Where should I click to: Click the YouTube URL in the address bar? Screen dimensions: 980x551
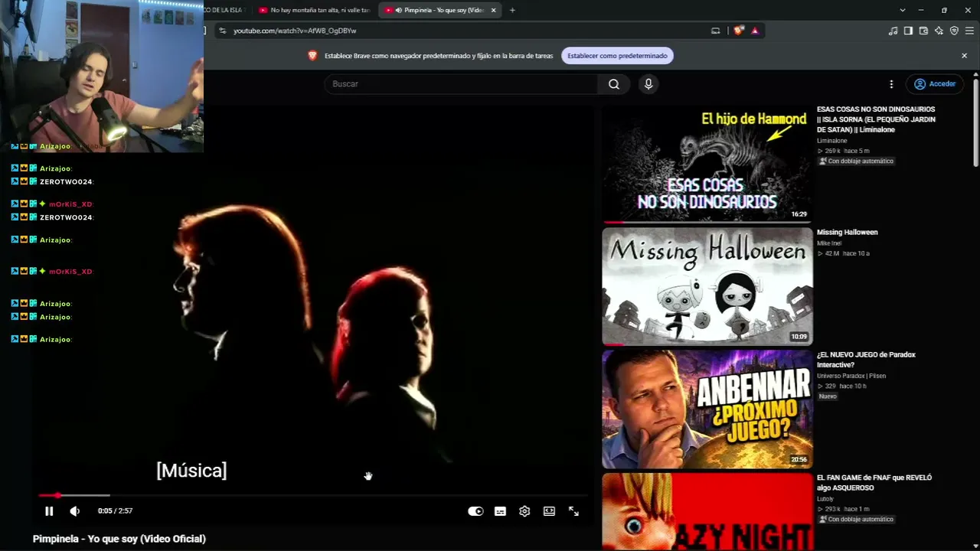[x=295, y=31]
